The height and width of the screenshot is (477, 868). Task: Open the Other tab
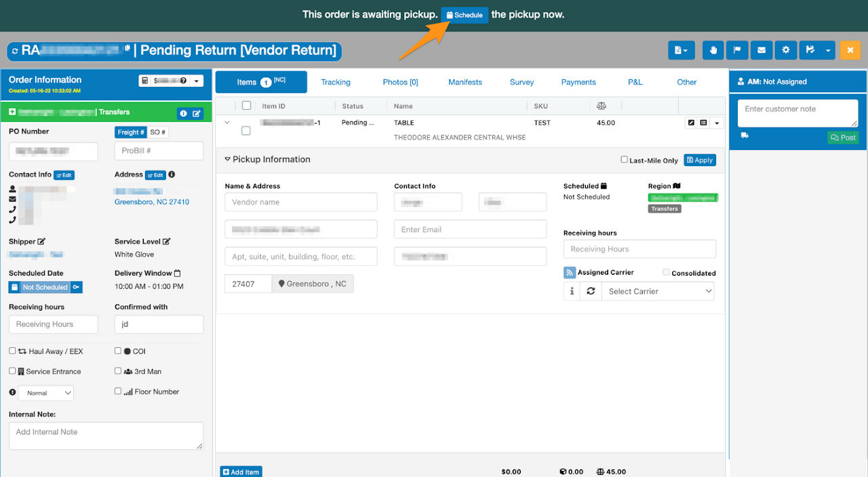pos(687,82)
